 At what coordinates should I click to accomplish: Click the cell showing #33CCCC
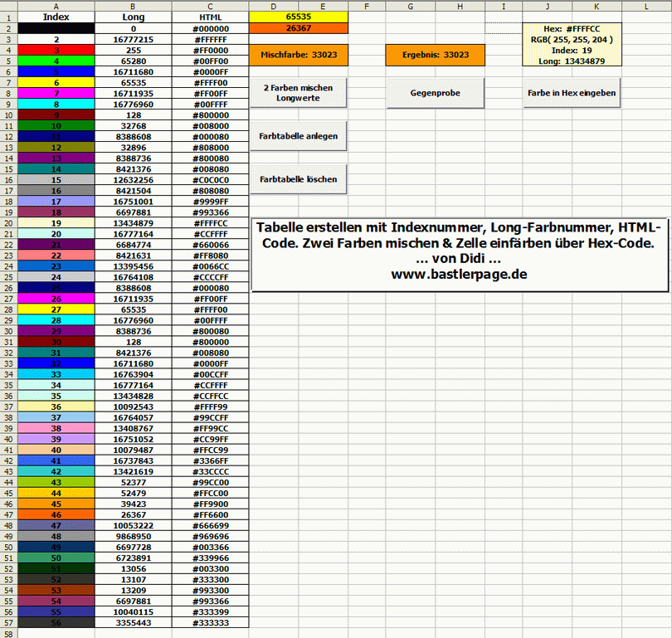[x=211, y=471]
